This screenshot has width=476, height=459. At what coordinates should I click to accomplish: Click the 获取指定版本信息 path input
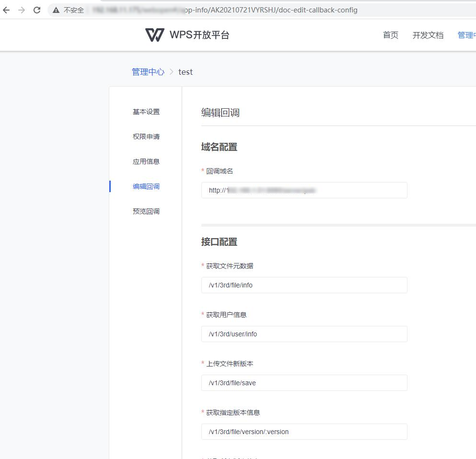tap(304, 431)
